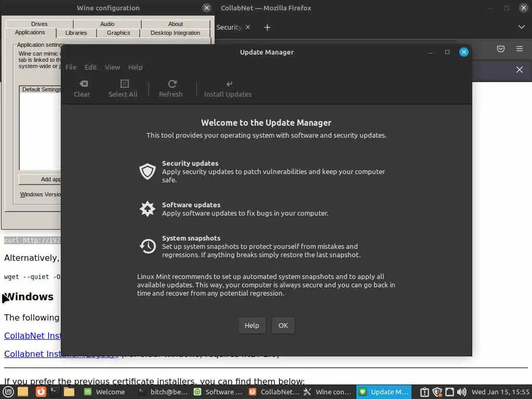Click the Software updates star icon
The height and width of the screenshot is (399, 532).
click(148, 209)
